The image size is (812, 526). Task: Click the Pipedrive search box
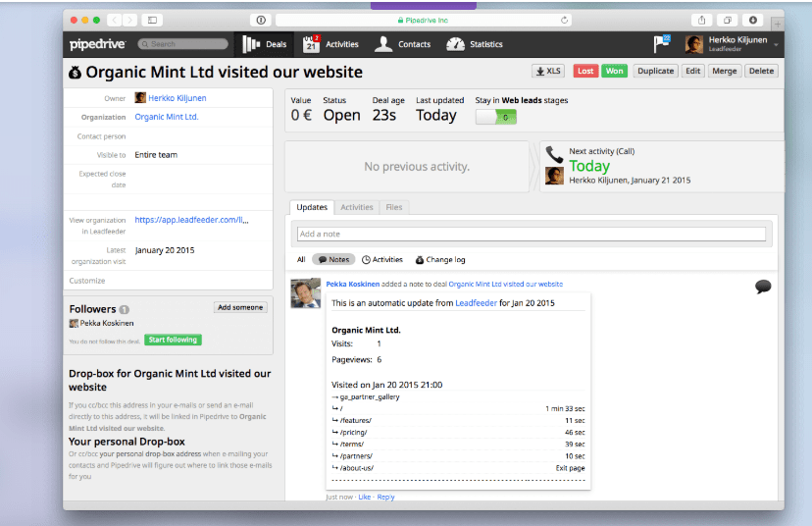point(182,44)
